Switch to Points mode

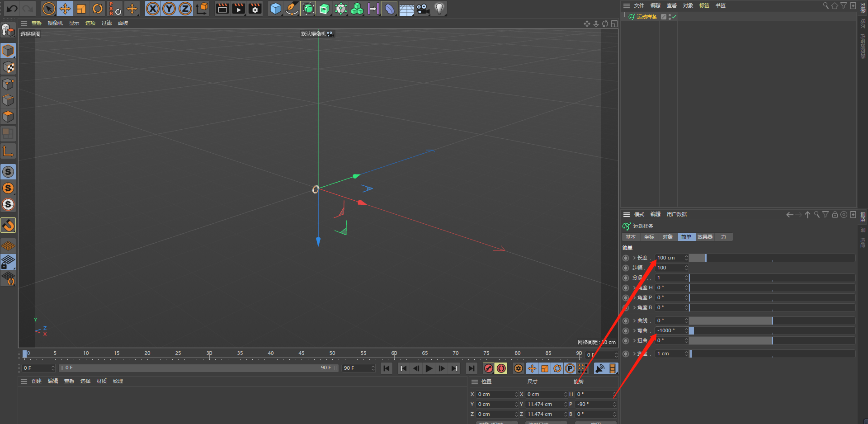pos(8,84)
